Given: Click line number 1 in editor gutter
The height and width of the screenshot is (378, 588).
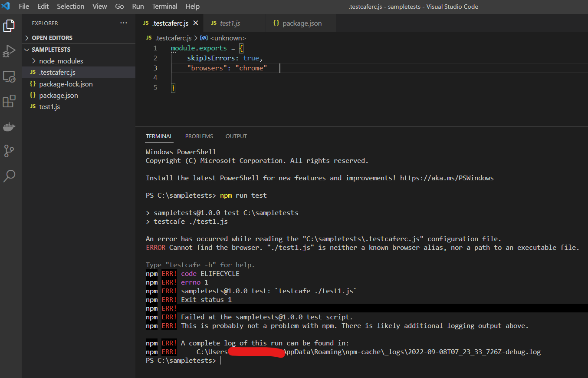Looking at the screenshot, I should (155, 48).
